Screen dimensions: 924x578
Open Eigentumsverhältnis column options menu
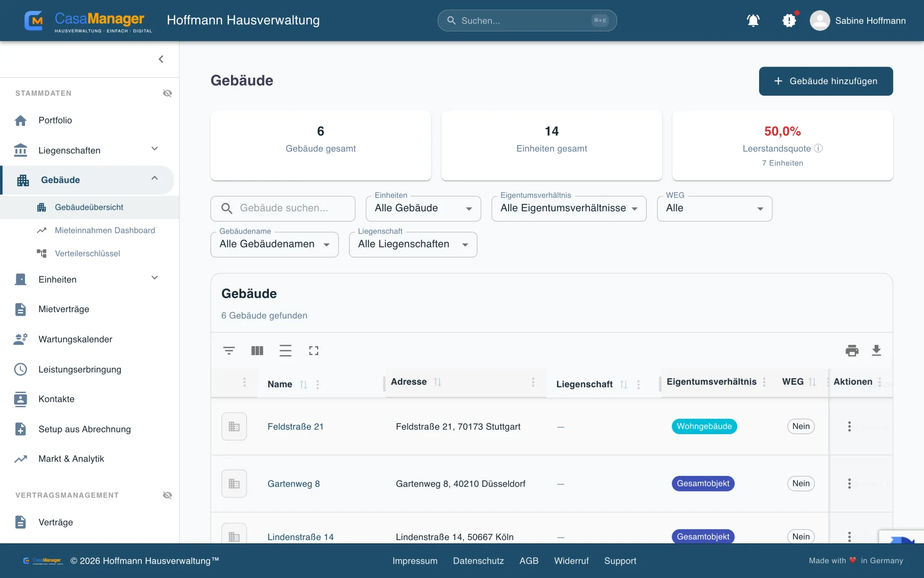[764, 382]
